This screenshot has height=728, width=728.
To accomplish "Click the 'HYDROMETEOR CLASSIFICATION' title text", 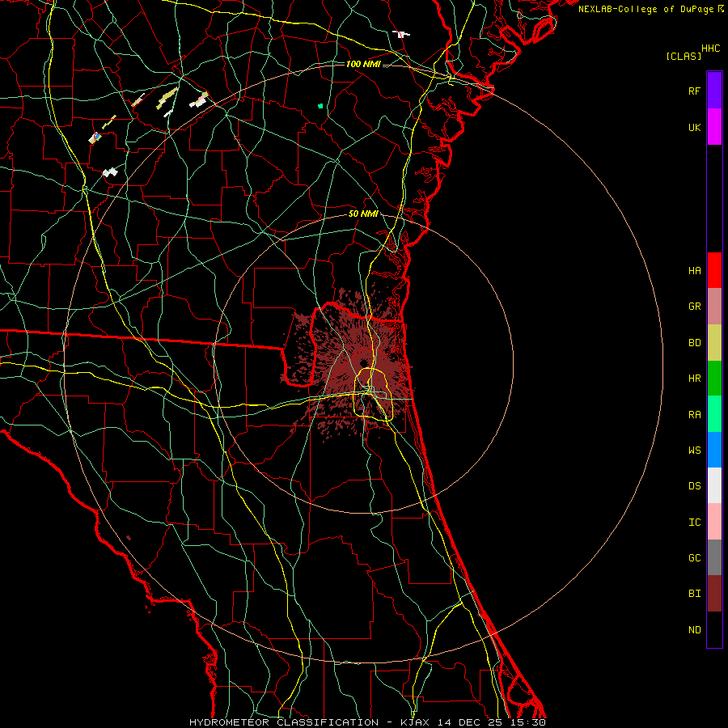I will (x=284, y=722).
